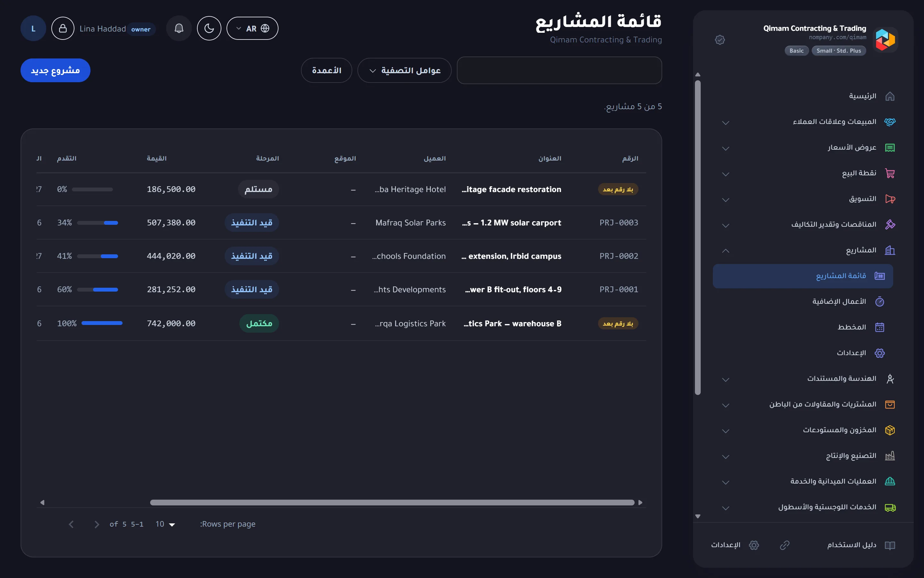Screen dimensions: 924x578
Task: Click the التسويق marketing icon
Action: coord(890,199)
